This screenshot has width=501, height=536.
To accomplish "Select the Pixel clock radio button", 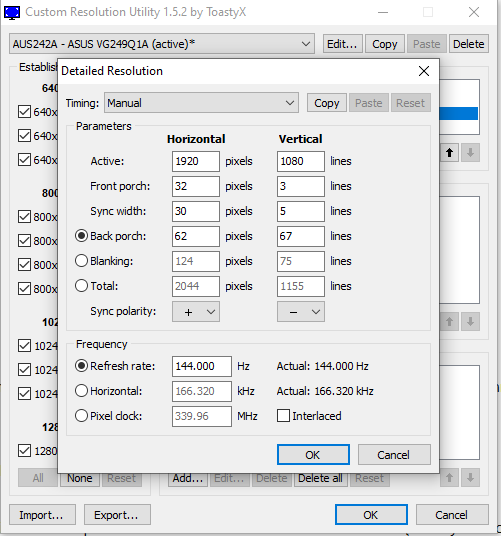I will tap(81, 416).
